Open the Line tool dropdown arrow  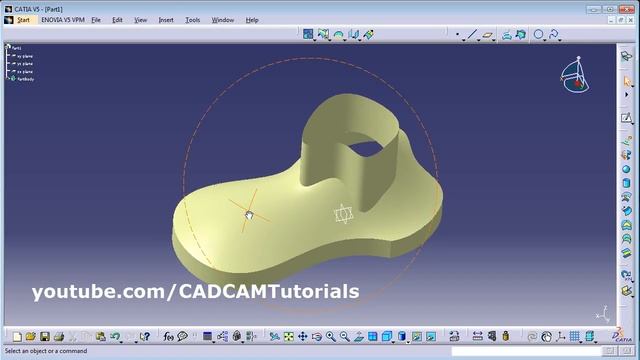pos(478,40)
